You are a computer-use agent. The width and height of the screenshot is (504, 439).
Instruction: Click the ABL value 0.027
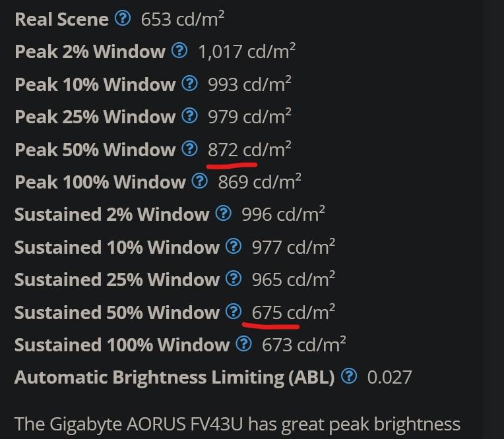pyautogui.click(x=389, y=377)
